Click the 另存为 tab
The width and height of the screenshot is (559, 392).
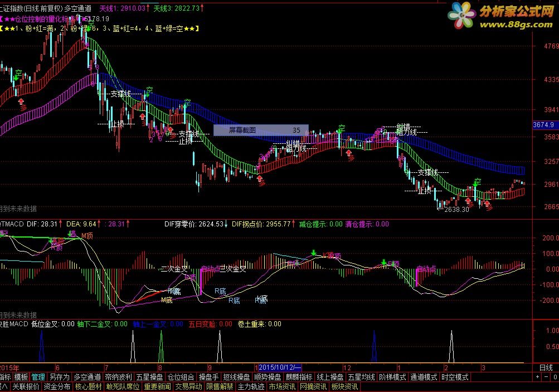[59, 377]
